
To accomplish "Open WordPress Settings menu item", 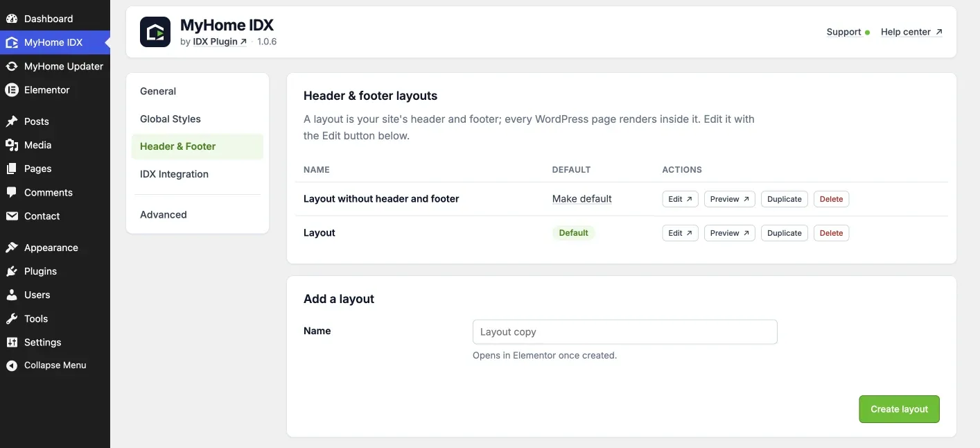I will (x=55, y=343).
